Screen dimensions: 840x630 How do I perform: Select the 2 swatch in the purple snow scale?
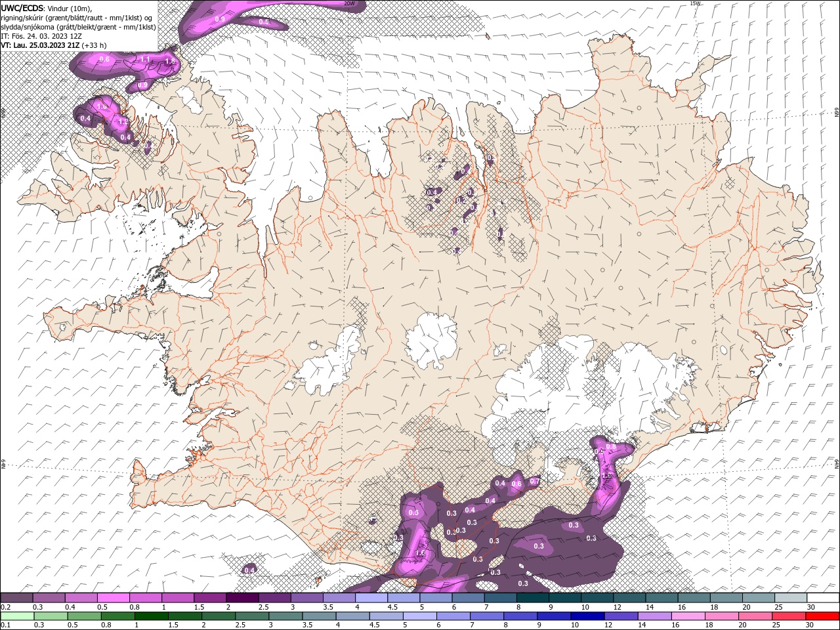(242, 597)
